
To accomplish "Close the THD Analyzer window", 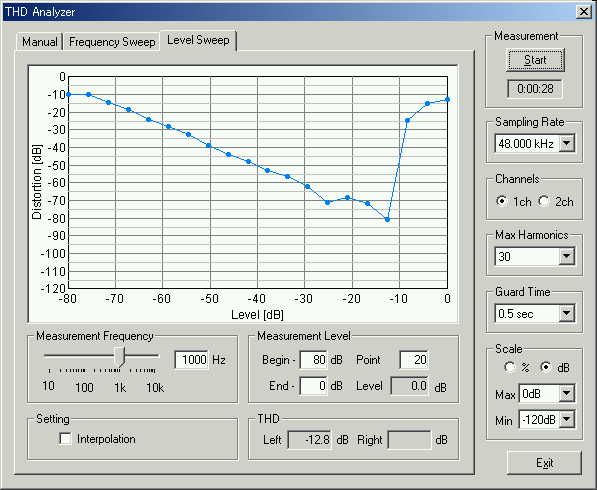I will click(584, 12).
